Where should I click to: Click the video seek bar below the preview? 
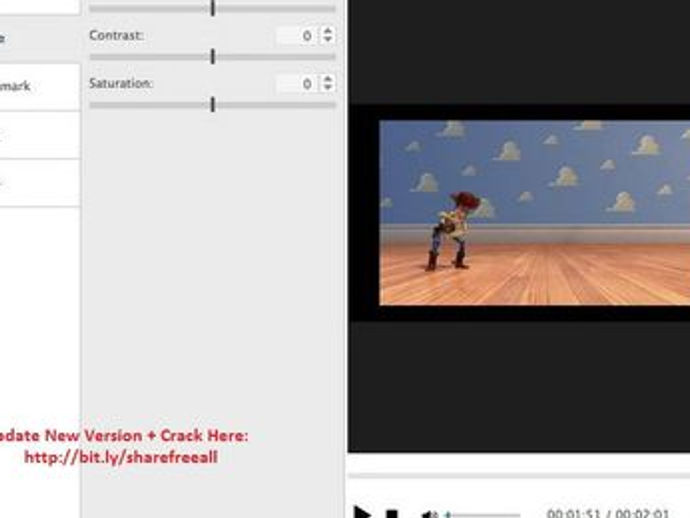click(519, 476)
